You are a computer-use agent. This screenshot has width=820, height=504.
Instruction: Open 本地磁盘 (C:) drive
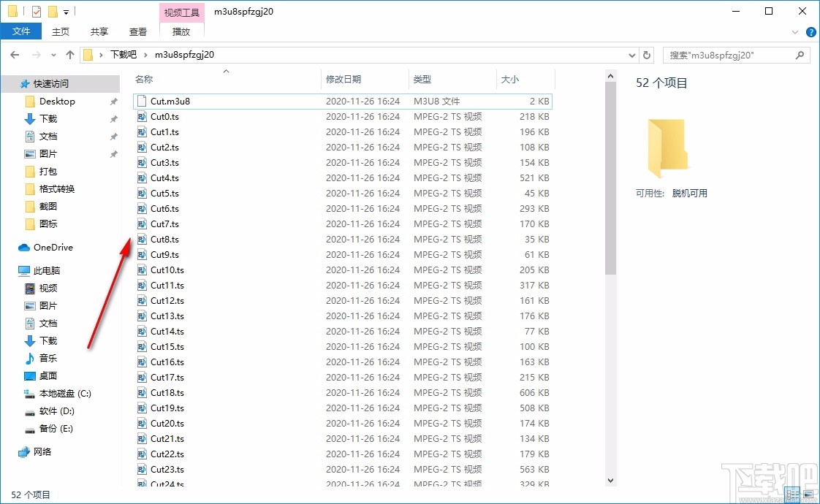[x=65, y=393]
